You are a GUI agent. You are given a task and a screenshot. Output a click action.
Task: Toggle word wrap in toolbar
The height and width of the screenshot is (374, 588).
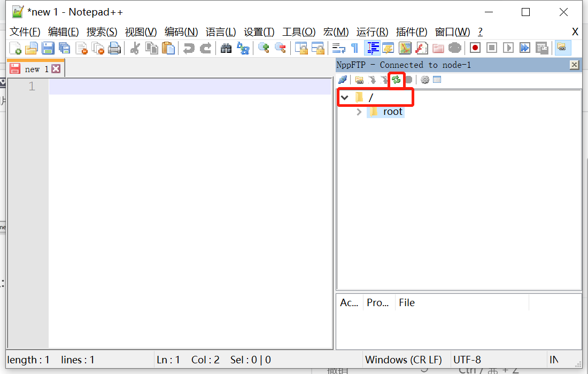click(x=338, y=48)
